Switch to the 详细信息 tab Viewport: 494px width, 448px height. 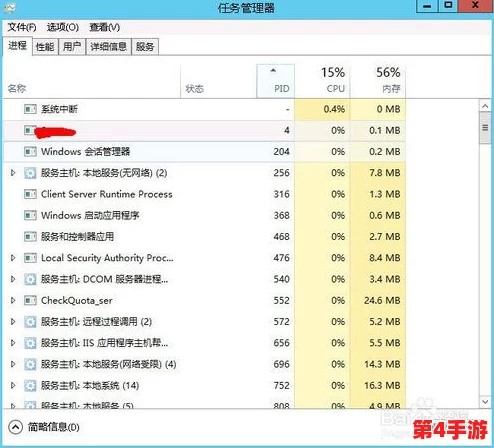click(109, 47)
